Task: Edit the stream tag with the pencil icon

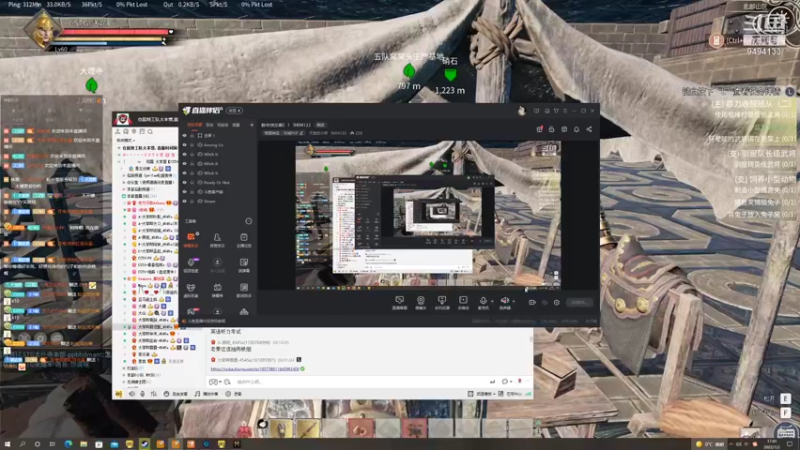Action: [x=301, y=133]
